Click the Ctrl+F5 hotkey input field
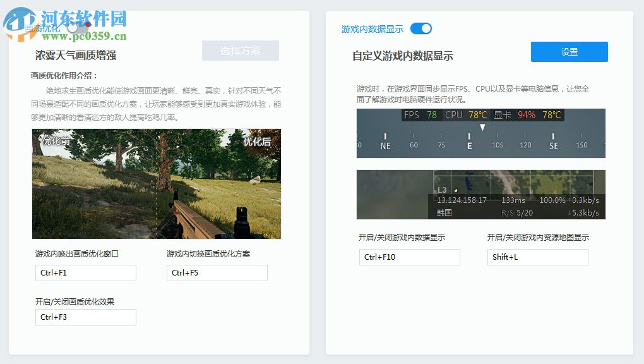The image size is (644, 364). (x=217, y=273)
